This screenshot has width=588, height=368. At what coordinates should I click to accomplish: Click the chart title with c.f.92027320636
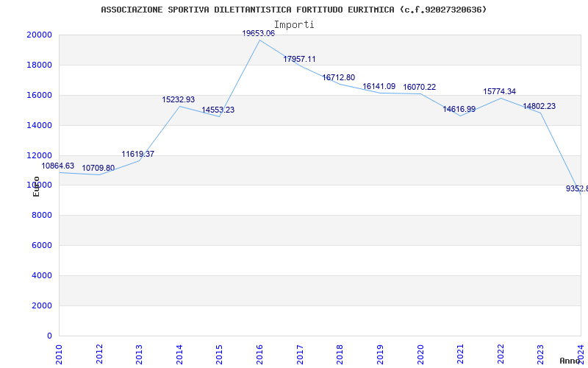tap(293, 10)
